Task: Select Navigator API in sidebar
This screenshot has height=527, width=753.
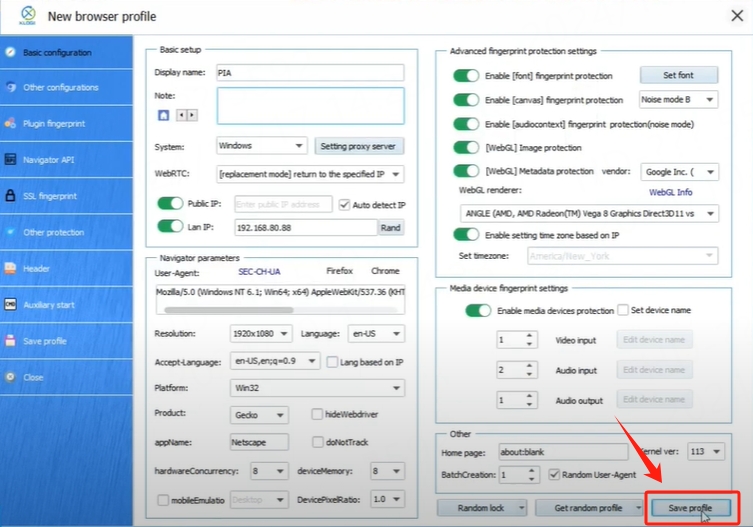Action: pyautogui.click(x=48, y=160)
